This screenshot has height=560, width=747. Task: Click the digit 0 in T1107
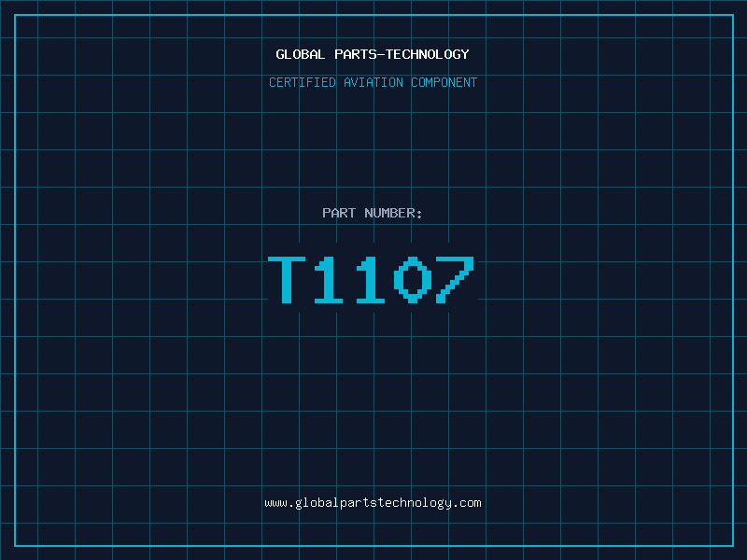coord(414,280)
